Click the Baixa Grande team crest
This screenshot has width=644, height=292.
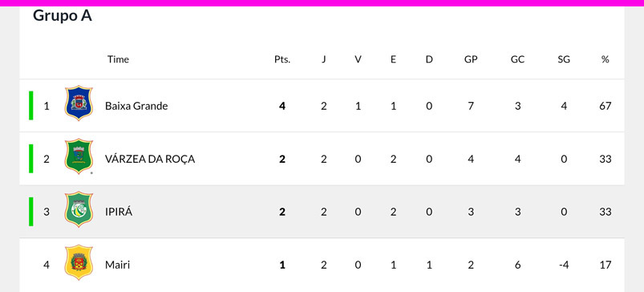click(x=79, y=103)
